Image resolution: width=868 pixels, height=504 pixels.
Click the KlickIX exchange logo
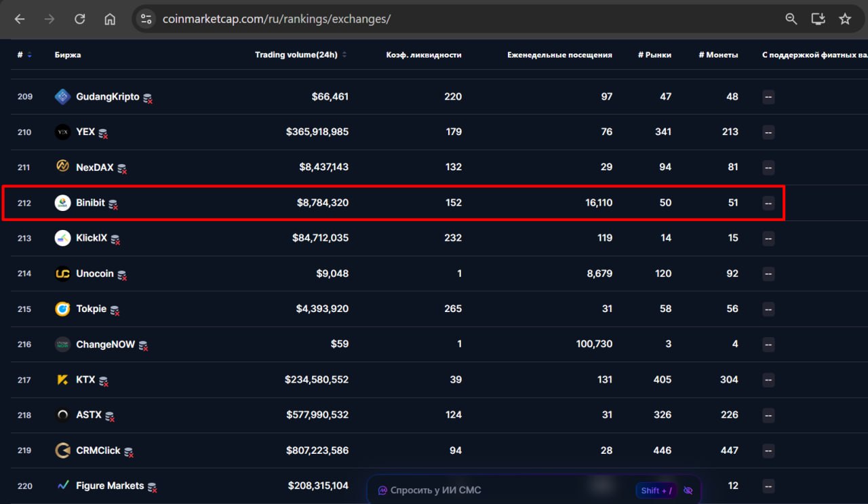click(62, 238)
